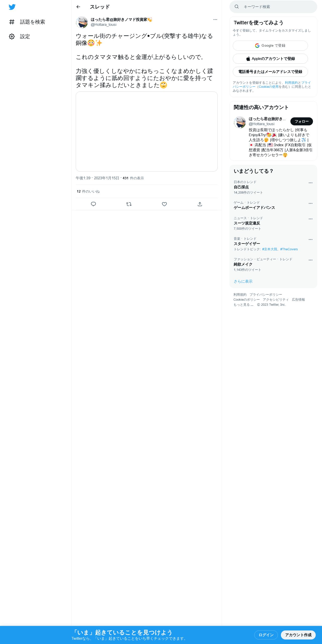Viewport: 322px width, 644px height.
Task: Click the Twitter bird logo
Action: point(12,7)
